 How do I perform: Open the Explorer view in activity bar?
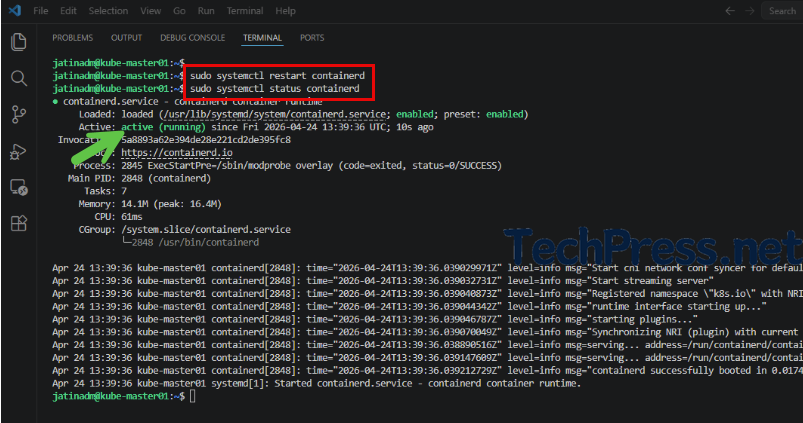(x=19, y=42)
